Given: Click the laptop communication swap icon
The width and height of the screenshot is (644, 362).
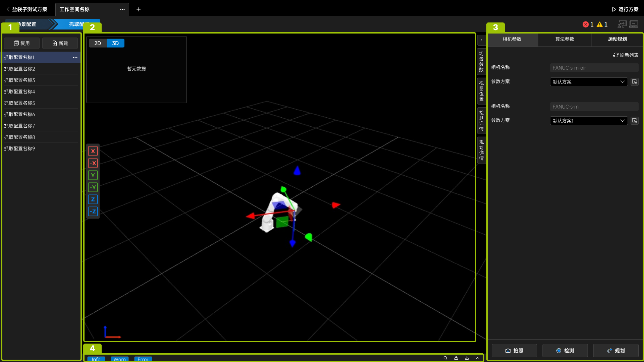Looking at the screenshot, I should click(634, 24).
